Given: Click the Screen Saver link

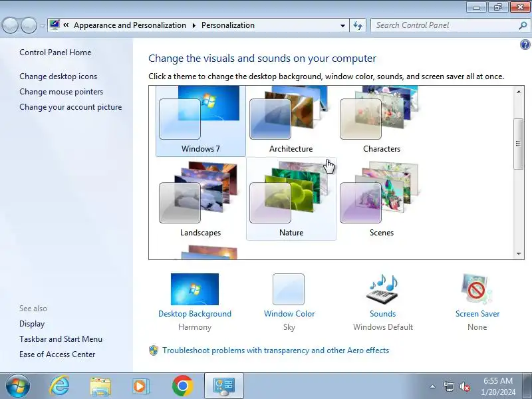Looking at the screenshot, I should (x=477, y=314).
